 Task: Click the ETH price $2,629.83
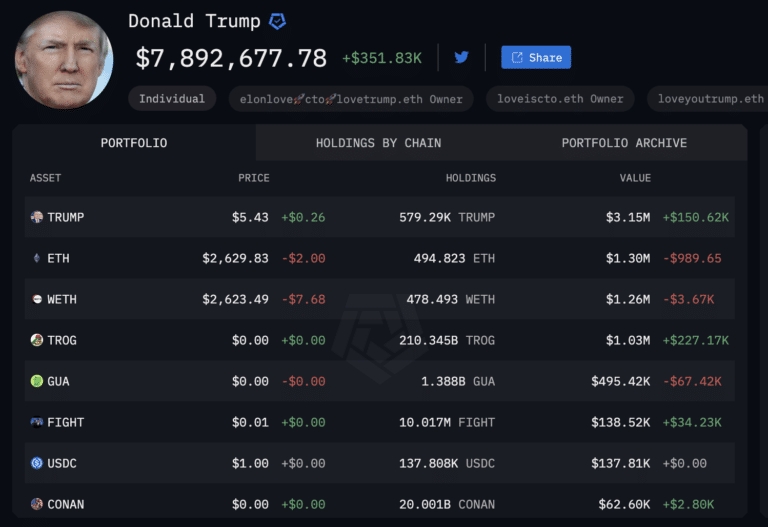click(x=236, y=258)
